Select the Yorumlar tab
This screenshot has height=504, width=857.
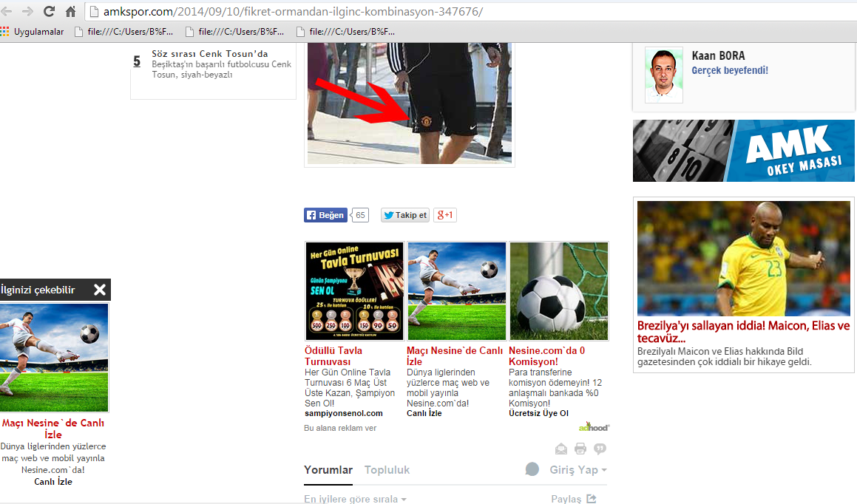pyautogui.click(x=328, y=469)
